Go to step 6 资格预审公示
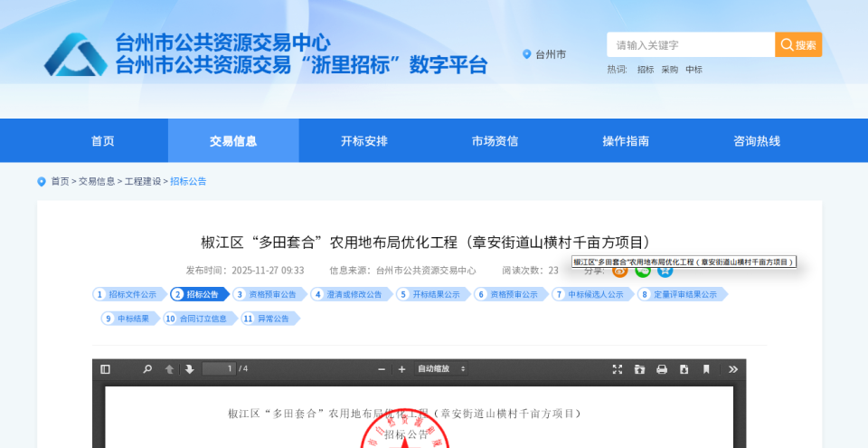The height and width of the screenshot is (448, 868). [x=510, y=294]
